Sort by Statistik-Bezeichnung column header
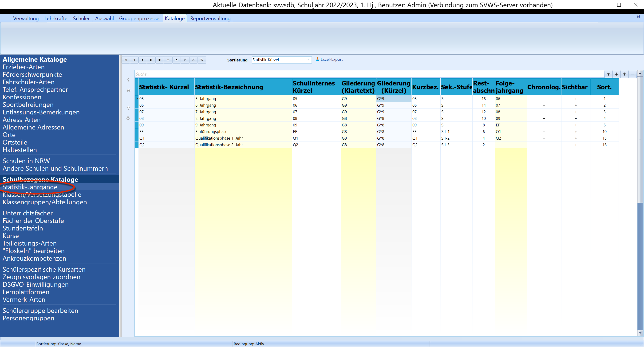The height and width of the screenshot is (347, 644). pos(243,87)
